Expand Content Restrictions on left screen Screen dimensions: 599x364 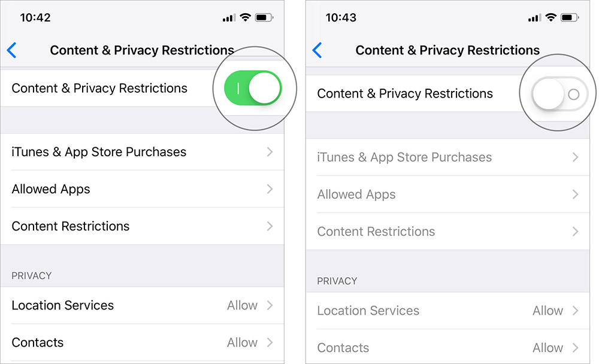point(70,226)
